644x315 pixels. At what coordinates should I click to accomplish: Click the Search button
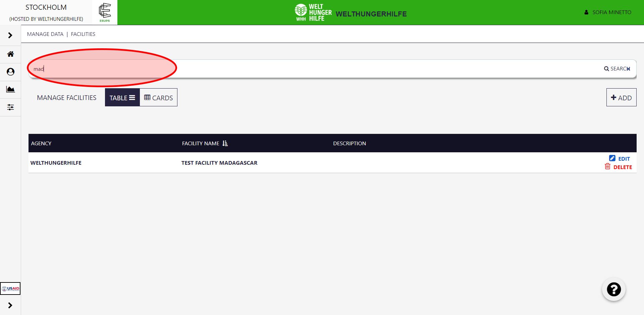(617, 69)
